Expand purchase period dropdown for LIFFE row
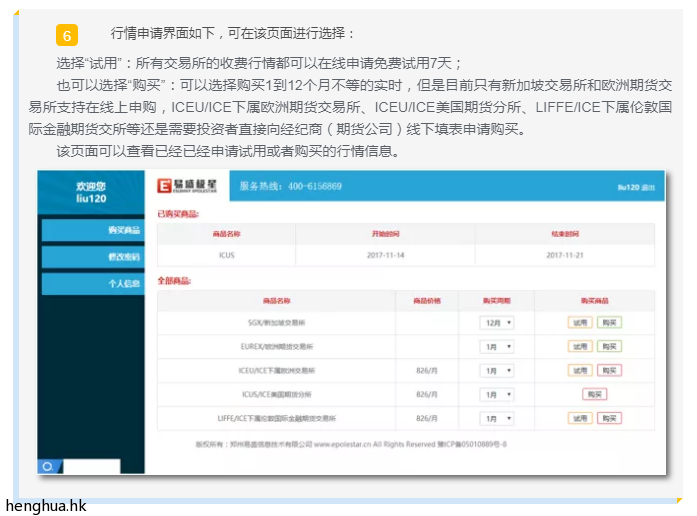 [498, 418]
